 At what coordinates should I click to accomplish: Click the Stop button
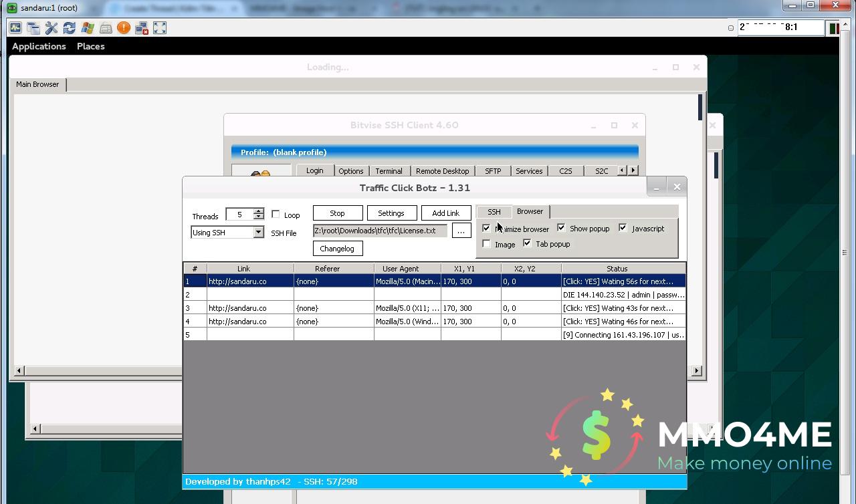point(338,213)
